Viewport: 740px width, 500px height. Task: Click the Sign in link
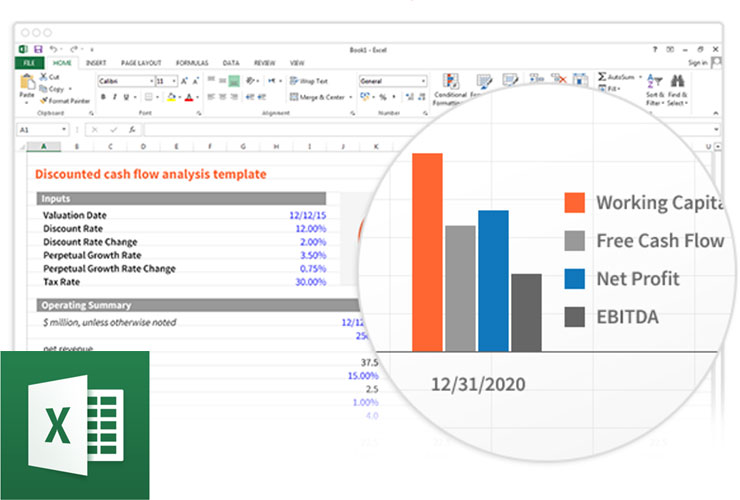pyautogui.click(x=697, y=63)
